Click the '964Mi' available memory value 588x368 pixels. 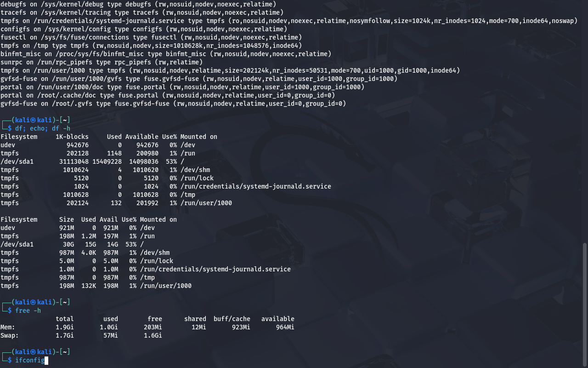(x=285, y=327)
